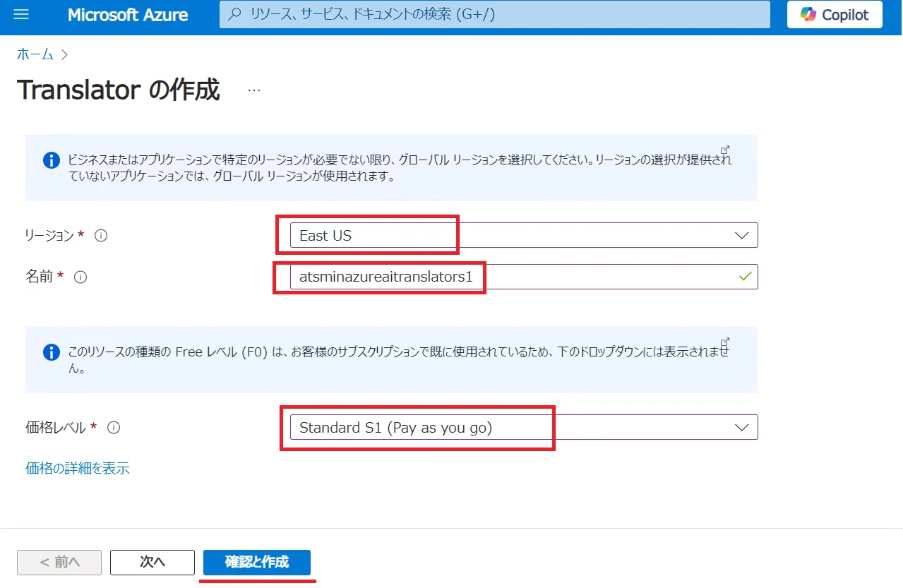Show the 名前 info tooltip icon
Screen dimensions: 903x588
pyautogui.click(x=80, y=277)
